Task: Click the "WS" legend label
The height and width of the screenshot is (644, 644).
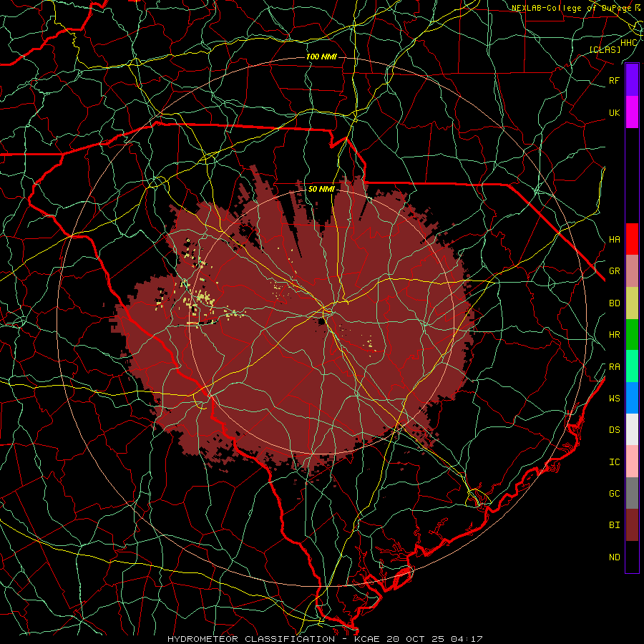Action: [x=614, y=399]
